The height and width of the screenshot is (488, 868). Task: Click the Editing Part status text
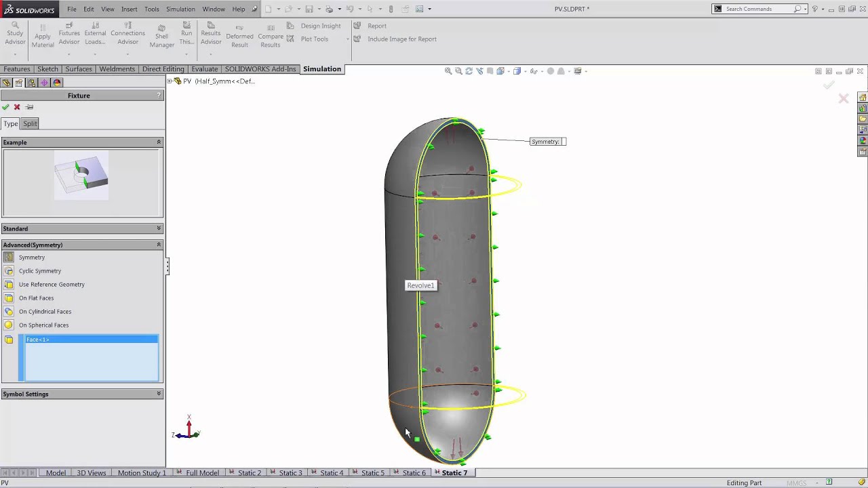[744, 483]
